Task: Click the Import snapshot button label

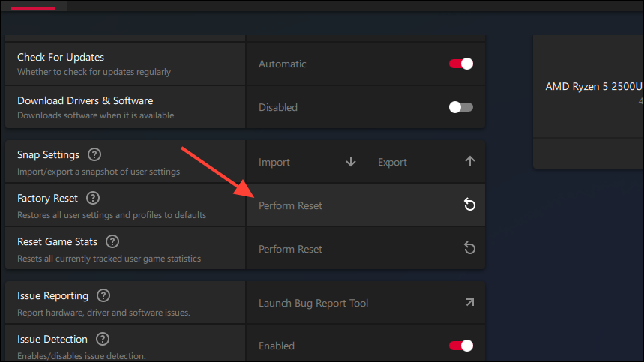Action: pyautogui.click(x=274, y=162)
